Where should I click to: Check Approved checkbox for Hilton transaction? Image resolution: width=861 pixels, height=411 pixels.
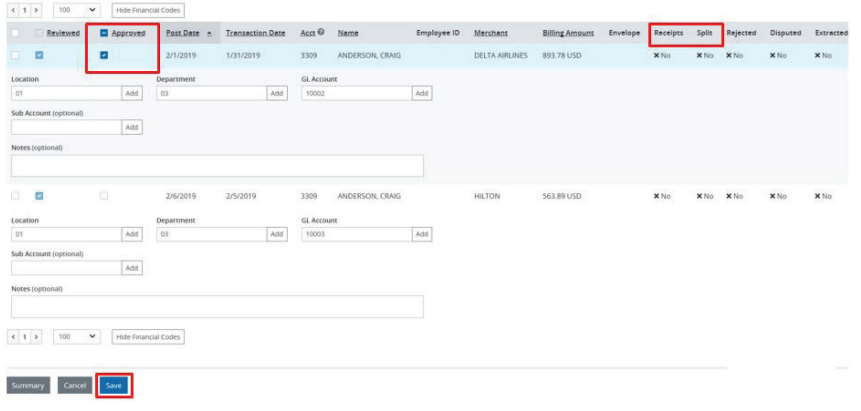(x=104, y=196)
